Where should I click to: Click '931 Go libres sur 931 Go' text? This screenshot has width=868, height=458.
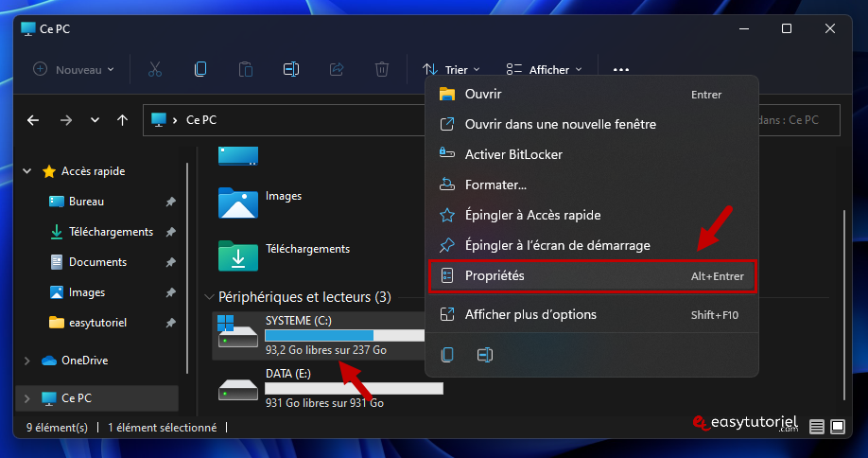tap(324, 403)
